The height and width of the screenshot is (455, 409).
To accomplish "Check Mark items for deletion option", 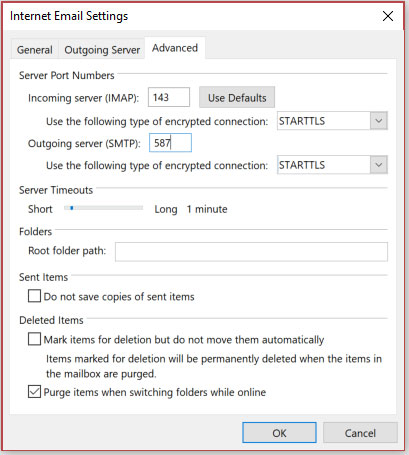I will pyautogui.click(x=34, y=339).
